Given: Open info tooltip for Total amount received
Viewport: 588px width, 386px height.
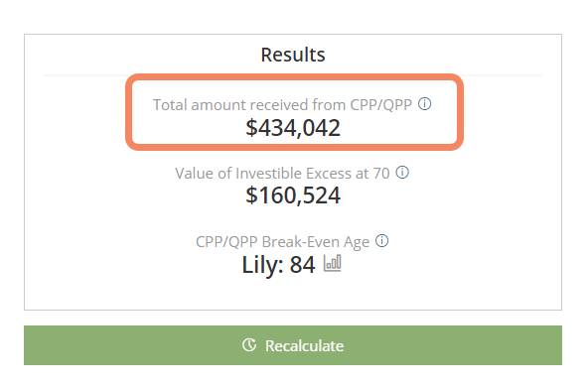Looking at the screenshot, I should pyautogui.click(x=424, y=104).
